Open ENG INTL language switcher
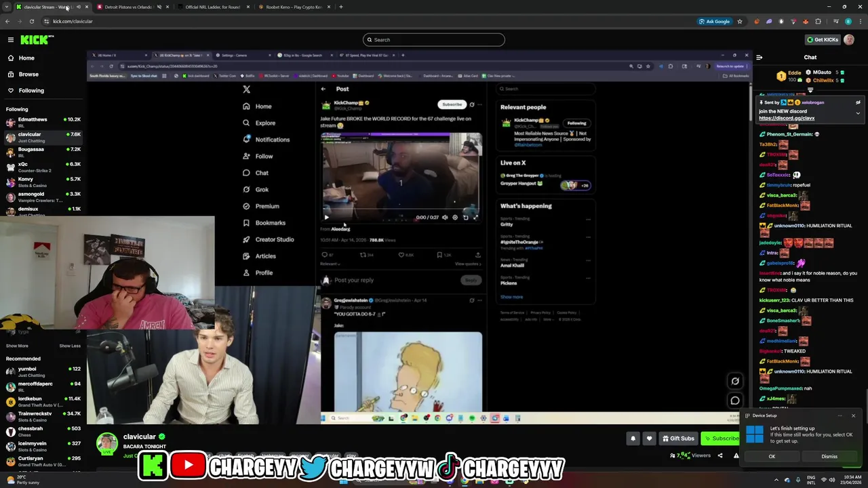This screenshot has height=488, width=868. (811, 480)
